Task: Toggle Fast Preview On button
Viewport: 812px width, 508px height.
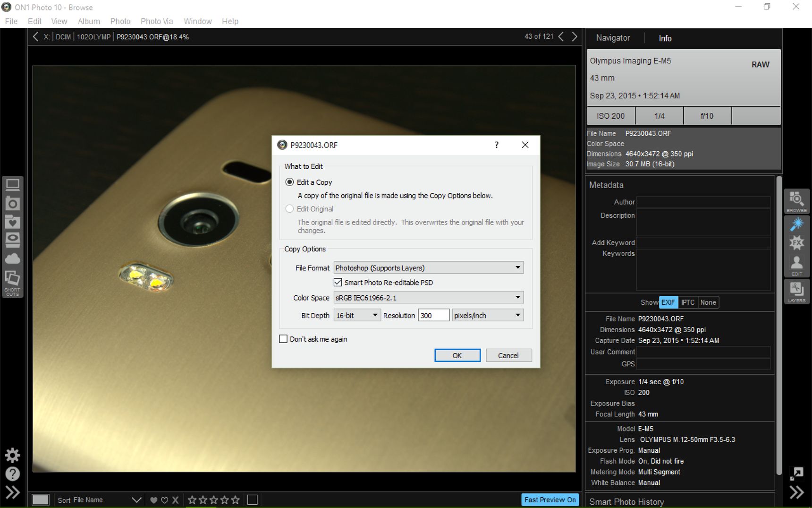Action: click(x=550, y=499)
